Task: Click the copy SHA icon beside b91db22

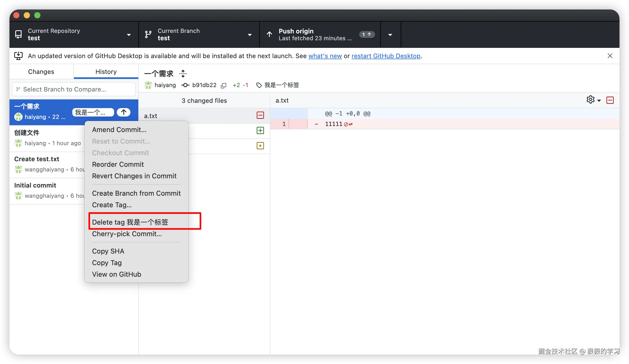Action: [x=224, y=85]
